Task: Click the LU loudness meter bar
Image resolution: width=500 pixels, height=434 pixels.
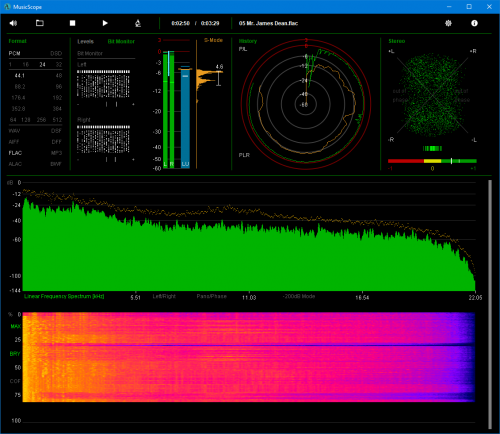Action: point(185,117)
